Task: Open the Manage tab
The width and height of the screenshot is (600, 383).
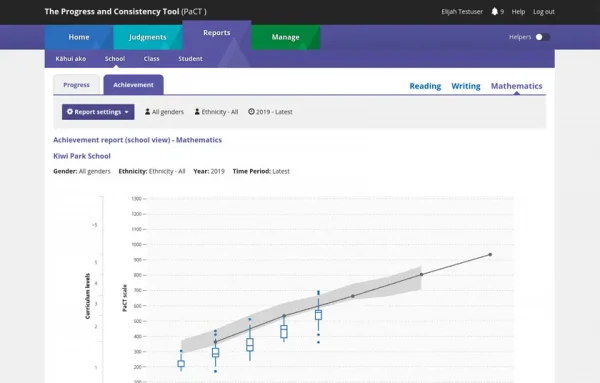Action: point(285,37)
